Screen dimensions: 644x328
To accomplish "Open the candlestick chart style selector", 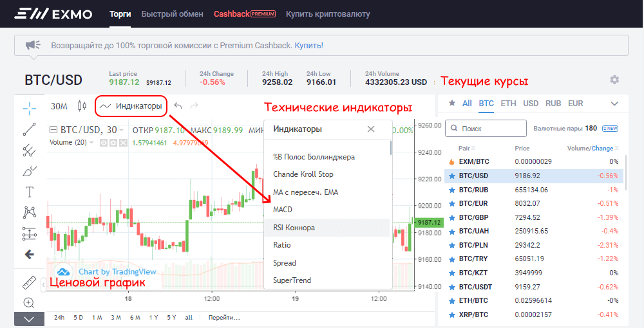I will 82,106.
